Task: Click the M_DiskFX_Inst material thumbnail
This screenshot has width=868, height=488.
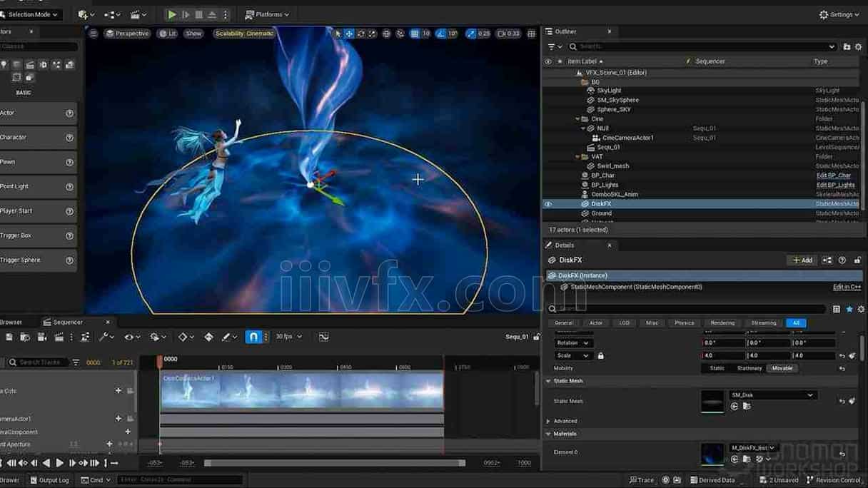Action: pos(712,454)
